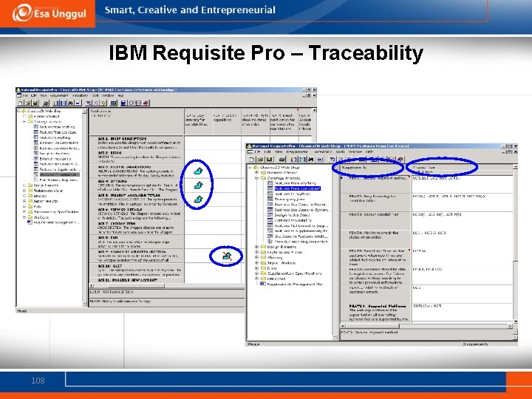Click Print icon in back window toolbar
The height and width of the screenshot is (399, 532).
[46, 103]
